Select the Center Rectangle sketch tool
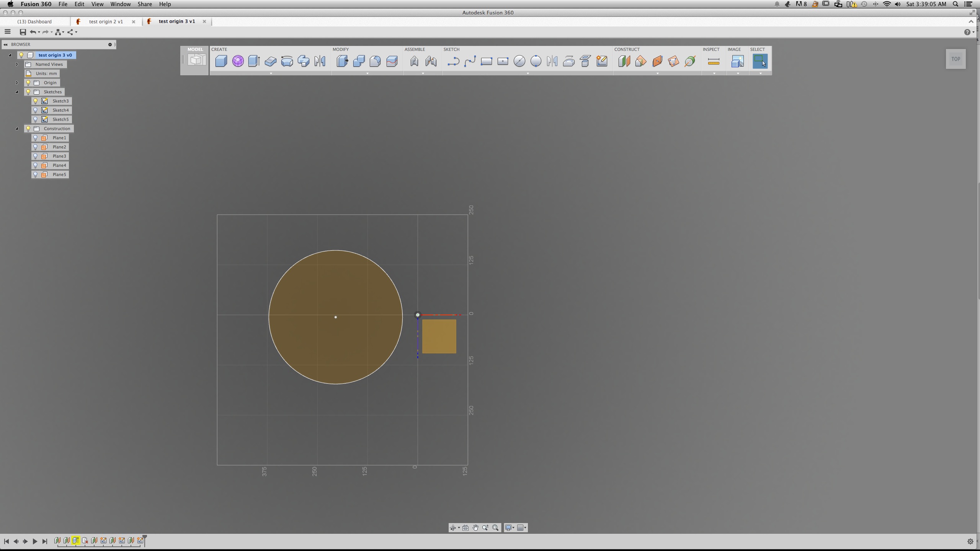The width and height of the screenshot is (980, 551). [503, 61]
